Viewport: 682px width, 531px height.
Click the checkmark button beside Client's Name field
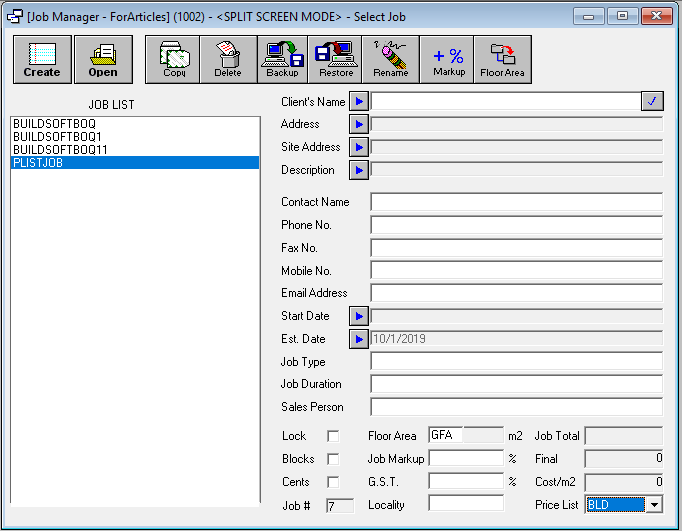pos(652,101)
